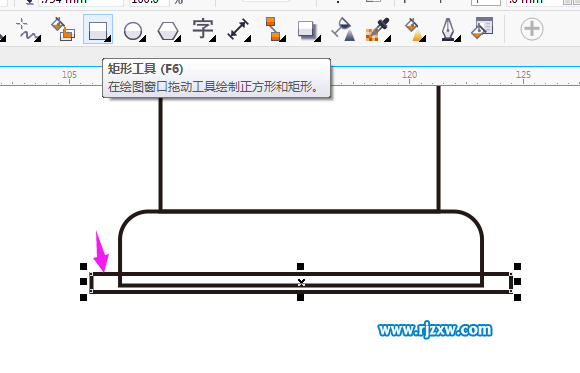Click the middle-left selection handle
Viewport: 580px width, 373px height.
coord(84,282)
